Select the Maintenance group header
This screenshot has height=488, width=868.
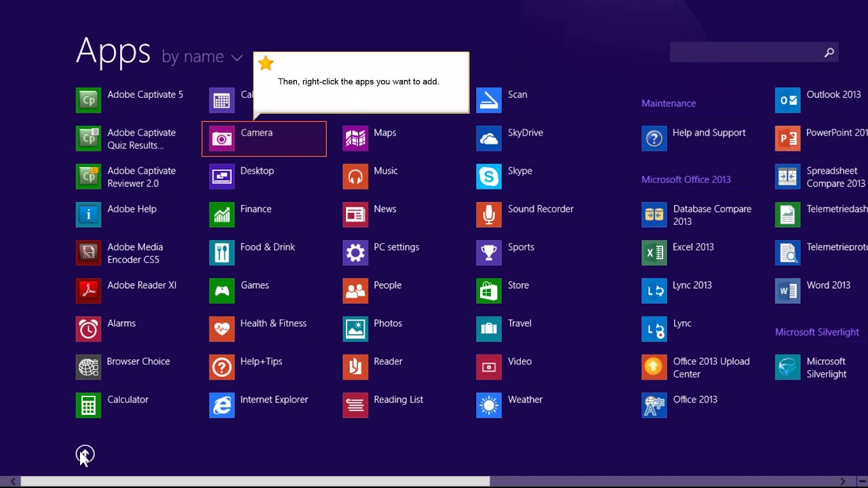click(x=669, y=103)
